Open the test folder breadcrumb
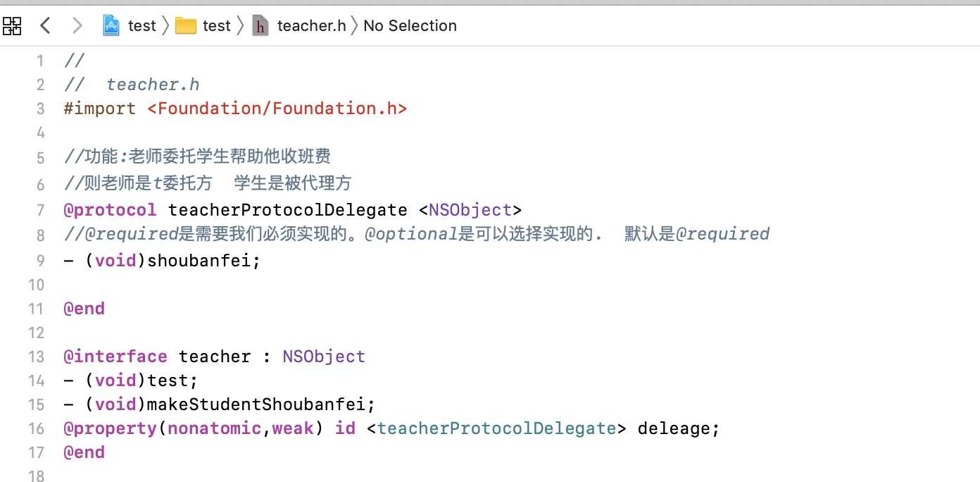The height and width of the screenshot is (482, 980). (x=216, y=26)
